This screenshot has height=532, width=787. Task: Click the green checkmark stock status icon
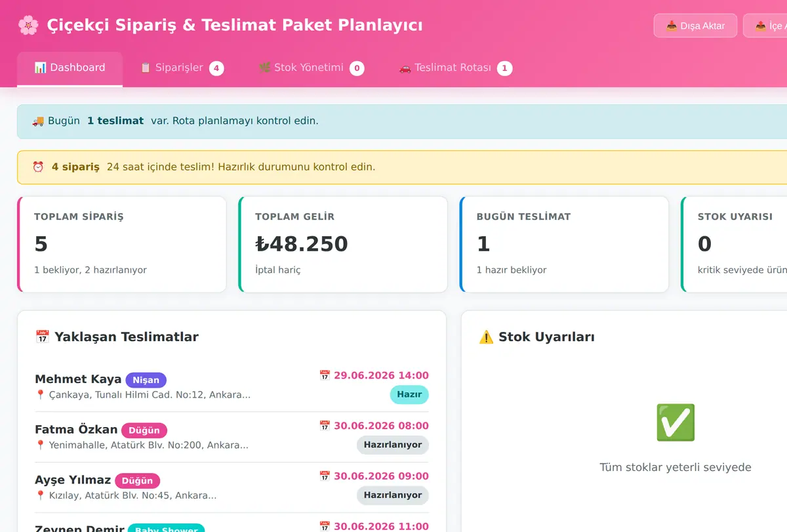(676, 422)
